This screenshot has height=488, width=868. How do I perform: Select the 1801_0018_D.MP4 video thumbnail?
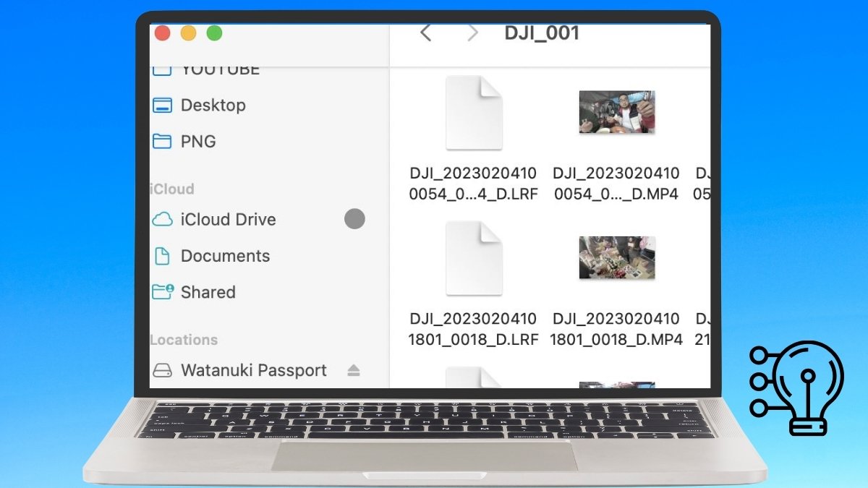(x=617, y=257)
